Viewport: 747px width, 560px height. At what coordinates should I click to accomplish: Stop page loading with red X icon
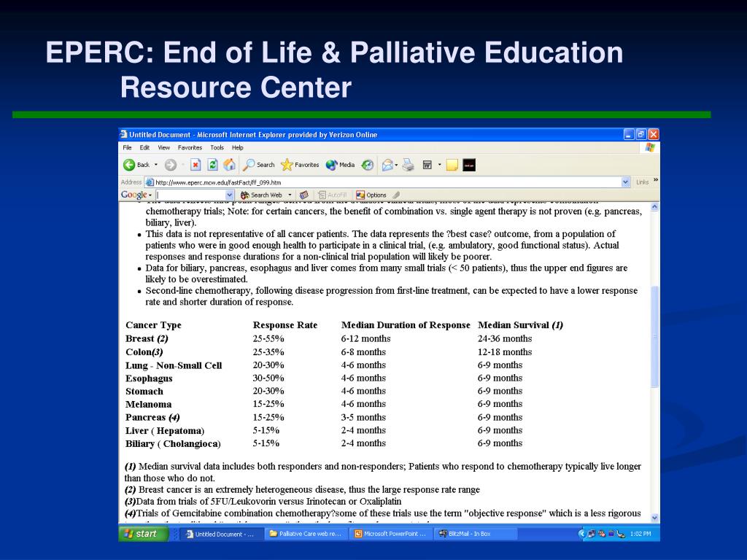(196, 165)
